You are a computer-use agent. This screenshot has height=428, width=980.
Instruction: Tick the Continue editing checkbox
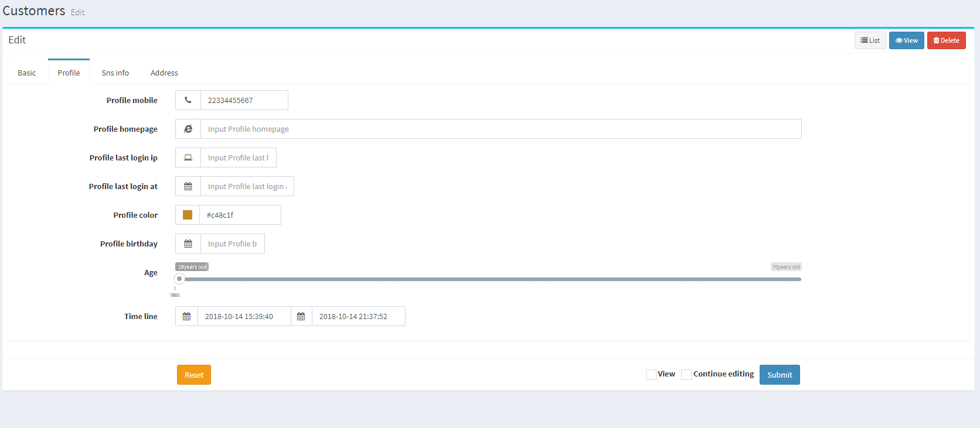click(686, 375)
